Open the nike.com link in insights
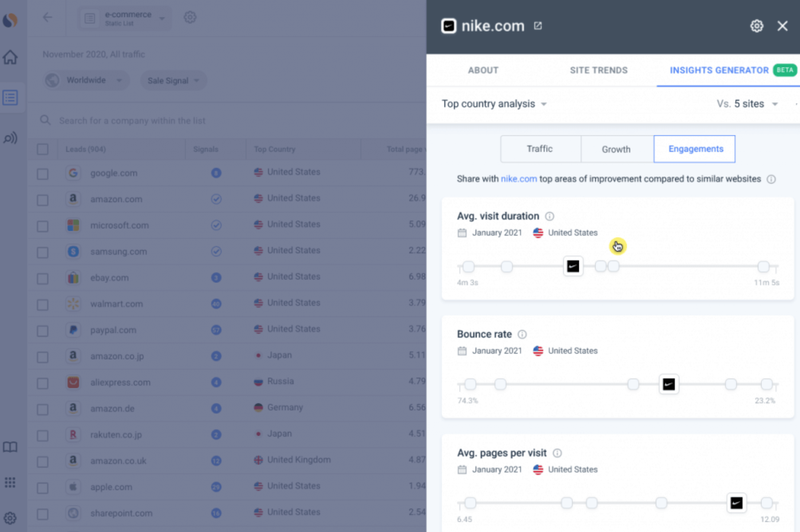Image resolution: width=800 pixels, height=532 pixels. click(518, 179)
